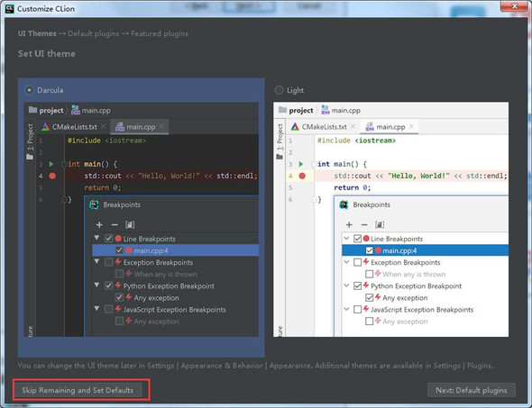This screenshot has width=532, height=408.
Task: Click red breakpoint dot on line 4 Darcula
Action: pyautogui.click(x=52, y=176)
